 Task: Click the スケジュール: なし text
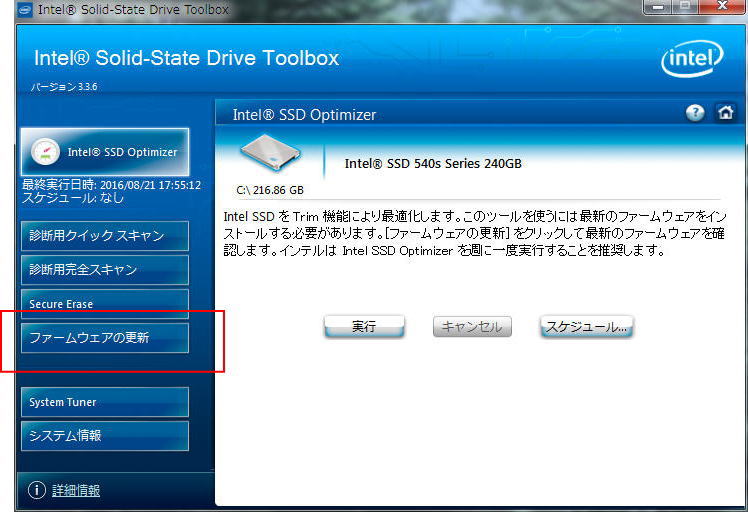point(73,198)
